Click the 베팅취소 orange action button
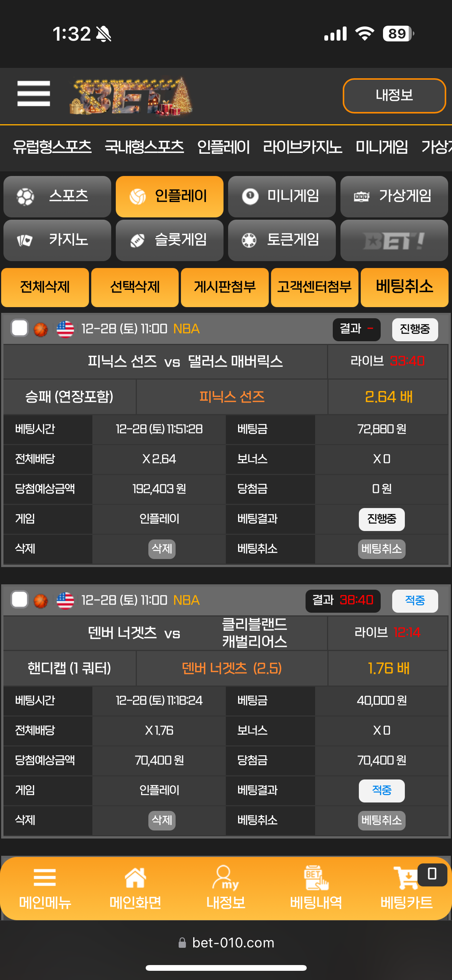The image size is (452, 980). [x=404, y=287]
